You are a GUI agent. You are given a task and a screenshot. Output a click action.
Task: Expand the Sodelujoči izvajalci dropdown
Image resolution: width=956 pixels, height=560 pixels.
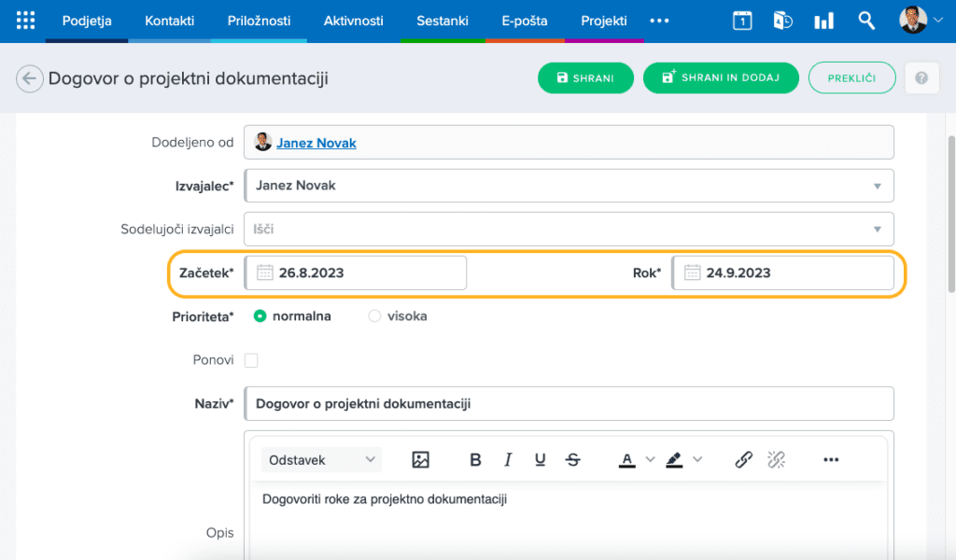[877, 230]
